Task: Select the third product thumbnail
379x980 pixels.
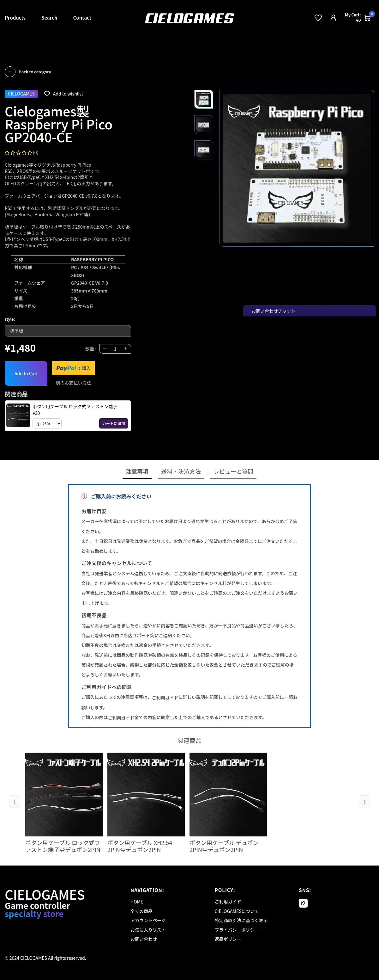Action: click(x=204, y=150)
